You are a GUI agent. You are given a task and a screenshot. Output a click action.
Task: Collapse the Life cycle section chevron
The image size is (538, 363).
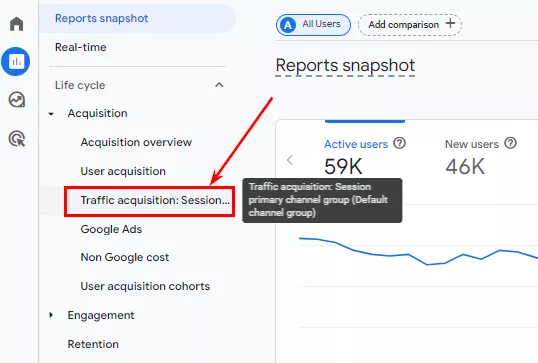[x=219, y=85]
